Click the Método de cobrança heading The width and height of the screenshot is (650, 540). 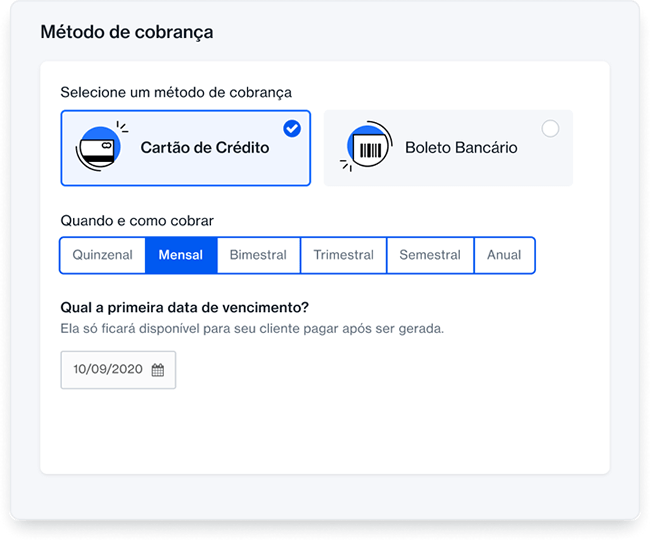[x=126, y=32]
